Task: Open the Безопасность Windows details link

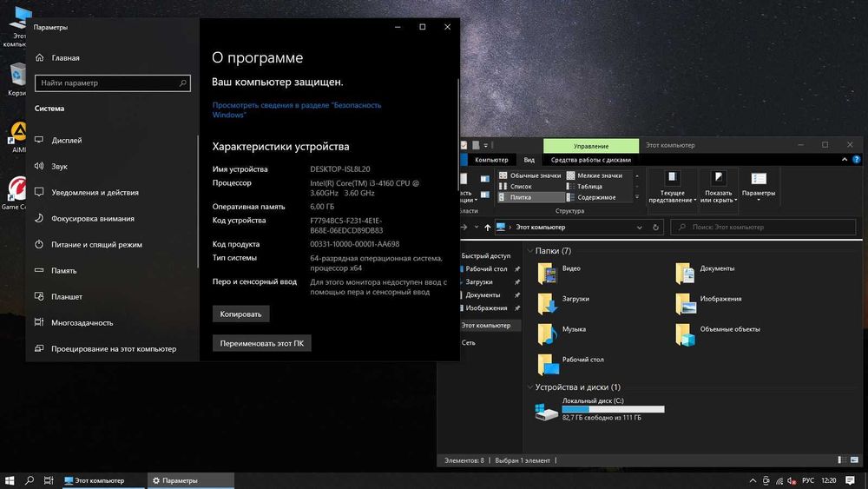Action: click(297, 109)
